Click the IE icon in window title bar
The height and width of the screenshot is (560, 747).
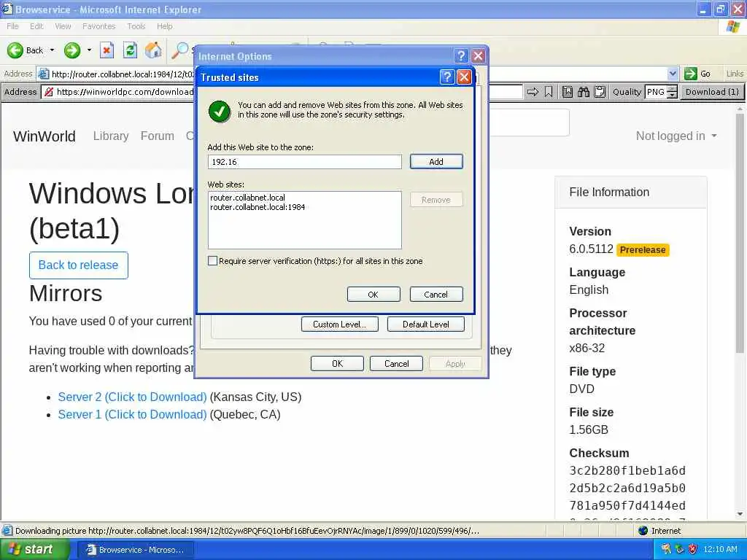coord(7,9)
